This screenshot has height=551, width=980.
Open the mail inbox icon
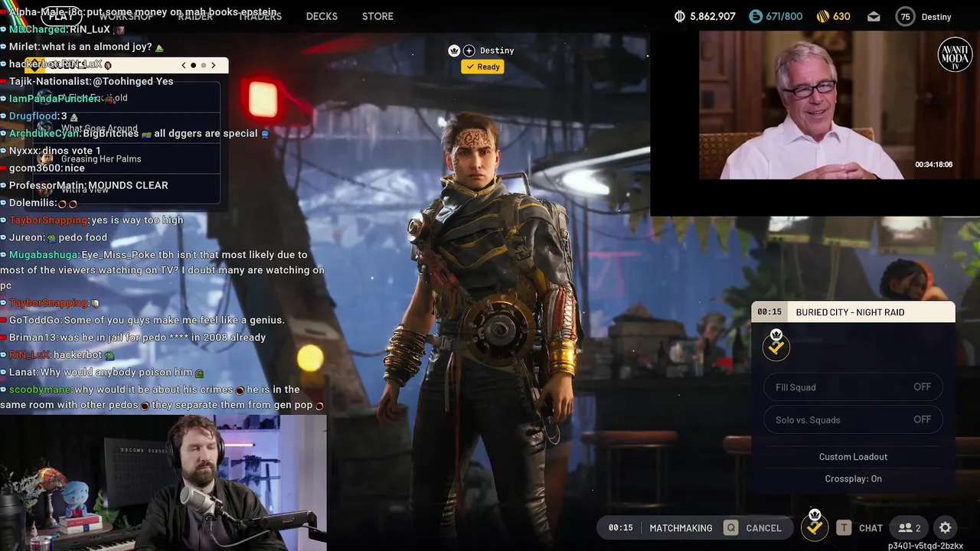[x=874, y=16]
